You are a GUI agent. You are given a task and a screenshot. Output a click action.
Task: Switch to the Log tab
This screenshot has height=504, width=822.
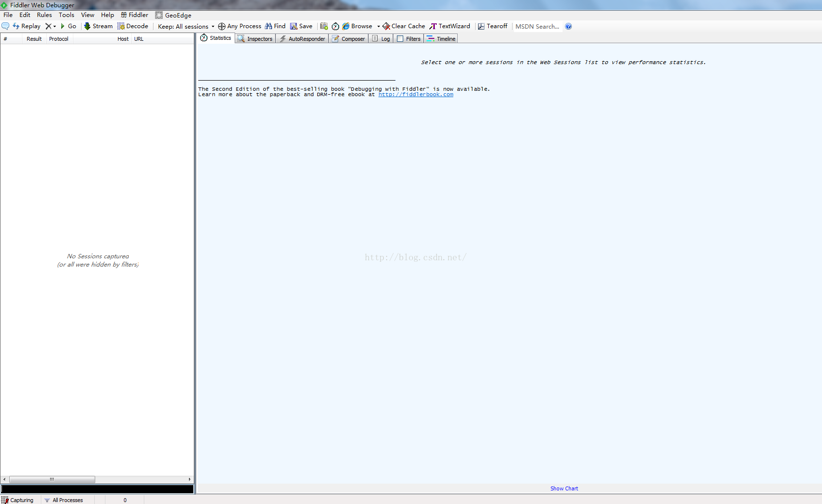[381, 39]
